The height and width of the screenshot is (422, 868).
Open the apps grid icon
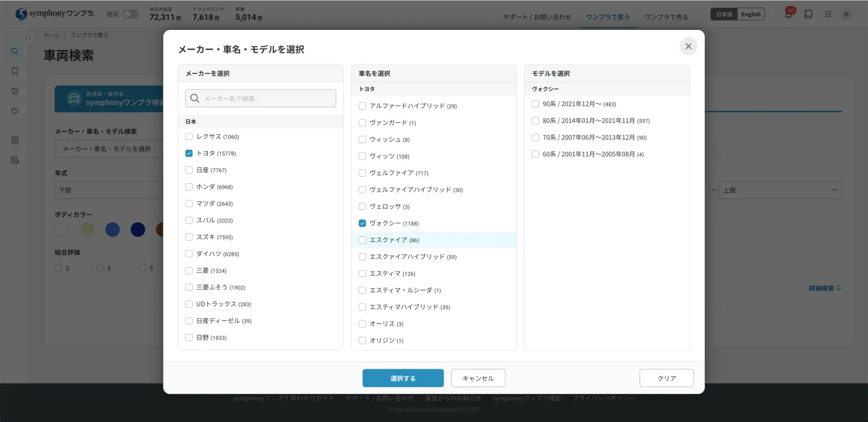point(828,14)
